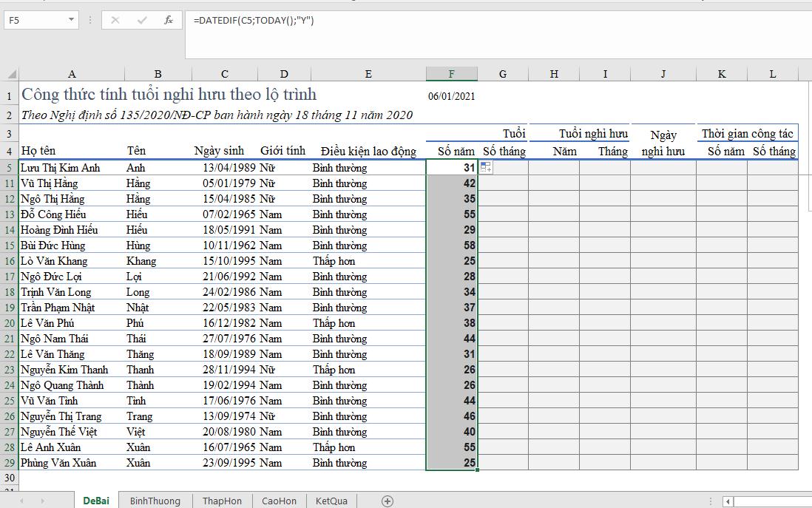Select column C header
Screen dimensions: 812x508
point(224,74)
